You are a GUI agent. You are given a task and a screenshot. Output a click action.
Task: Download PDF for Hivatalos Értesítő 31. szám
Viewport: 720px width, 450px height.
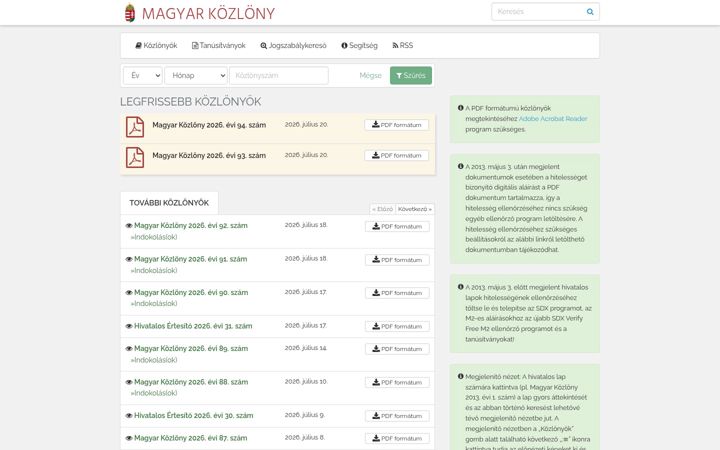397,326
